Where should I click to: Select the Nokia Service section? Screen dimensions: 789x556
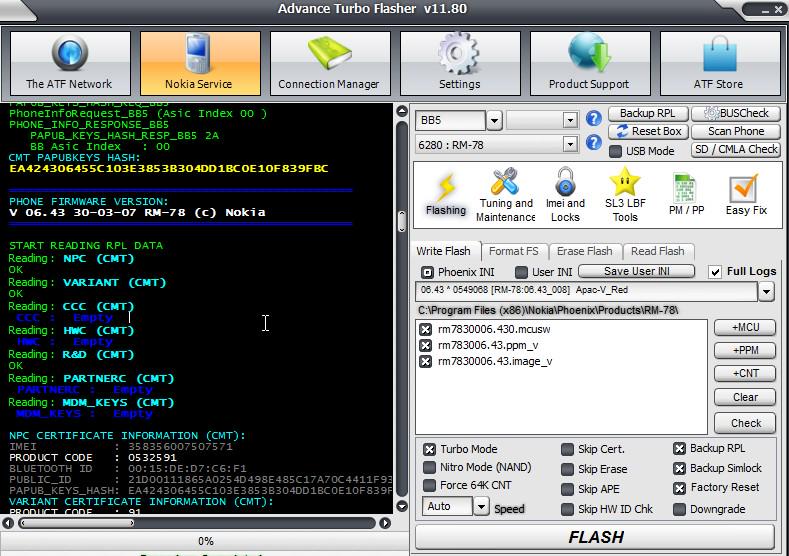point(200,63)
